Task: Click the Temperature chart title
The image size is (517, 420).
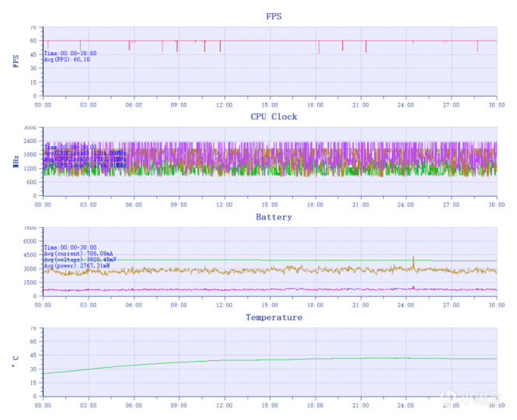Action: [274, 317]
